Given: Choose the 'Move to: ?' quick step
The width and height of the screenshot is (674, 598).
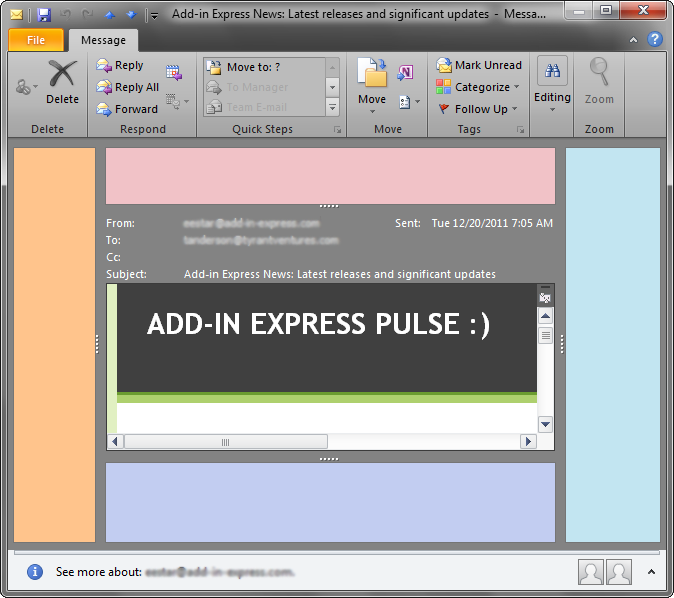Looking at the screenshot, I should click(265, 67).
